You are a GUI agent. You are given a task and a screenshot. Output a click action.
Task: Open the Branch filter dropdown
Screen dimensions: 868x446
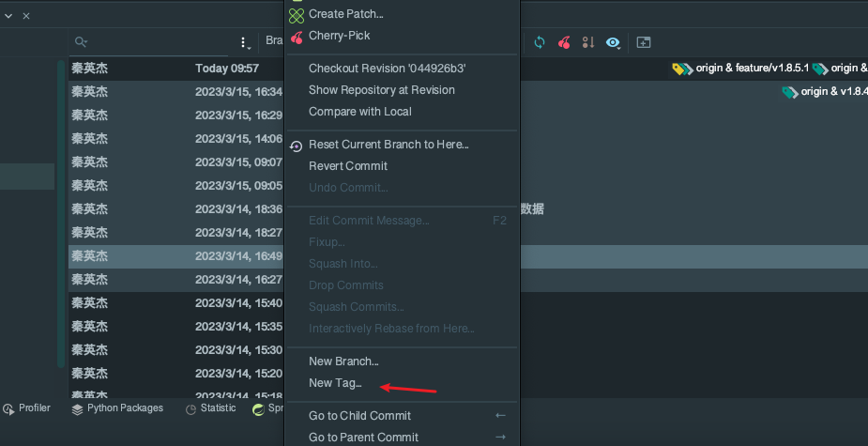pyautogui.click(x=274, y=41)
